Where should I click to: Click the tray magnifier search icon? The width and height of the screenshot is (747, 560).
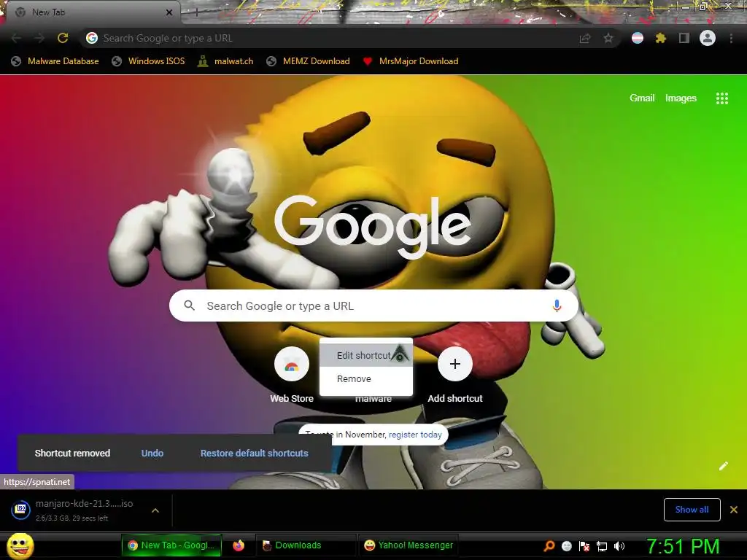click(549, 545)
